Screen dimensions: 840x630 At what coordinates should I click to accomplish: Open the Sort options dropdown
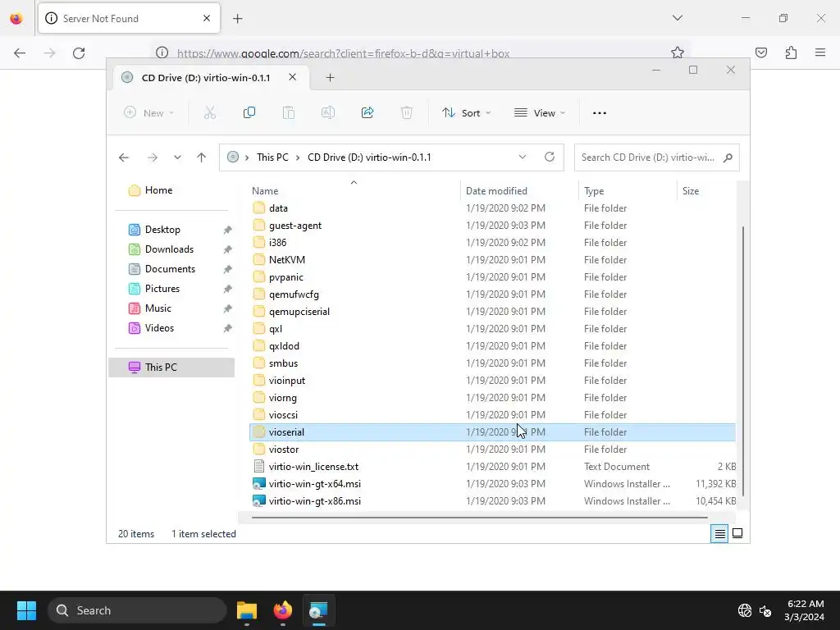pyautogui.click(x=466, y=113)
